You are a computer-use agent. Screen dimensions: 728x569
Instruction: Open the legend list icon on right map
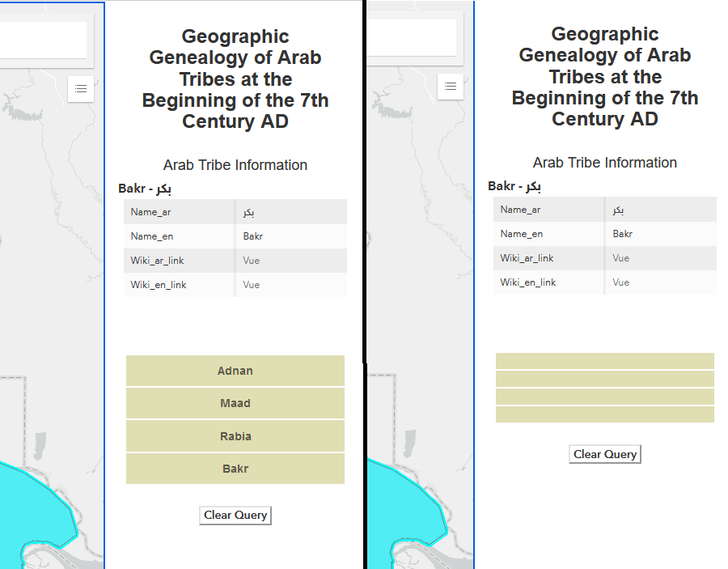pyautogui.click(x=451, y=87)
